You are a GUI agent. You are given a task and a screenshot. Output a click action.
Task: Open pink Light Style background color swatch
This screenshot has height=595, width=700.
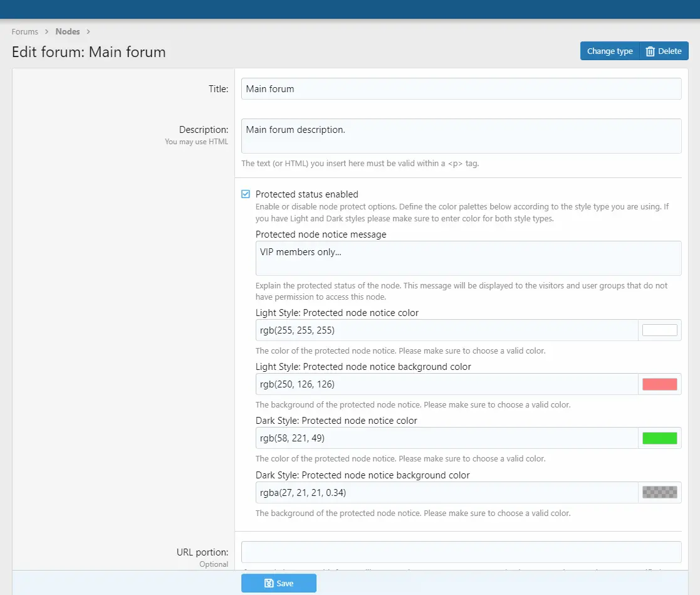click(659, 384)
